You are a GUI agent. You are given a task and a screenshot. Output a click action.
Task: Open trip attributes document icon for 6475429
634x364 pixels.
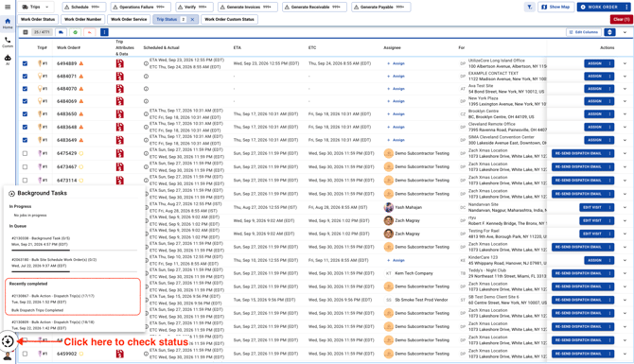(119, 153)
